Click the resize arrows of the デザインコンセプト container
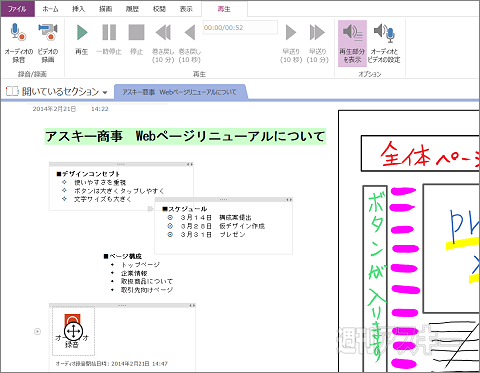Image resolution: width=480 pixels, height=373 pixels. point(190,164)
